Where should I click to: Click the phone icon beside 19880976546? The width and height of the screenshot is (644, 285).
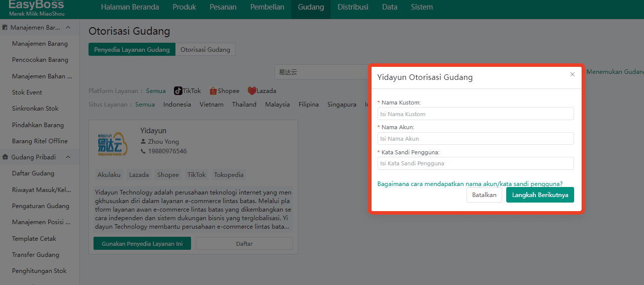tap(143, 151)
